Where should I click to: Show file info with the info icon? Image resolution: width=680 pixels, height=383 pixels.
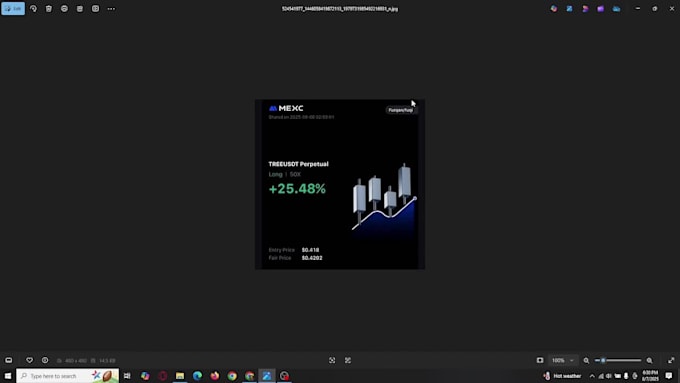point(45,360)
